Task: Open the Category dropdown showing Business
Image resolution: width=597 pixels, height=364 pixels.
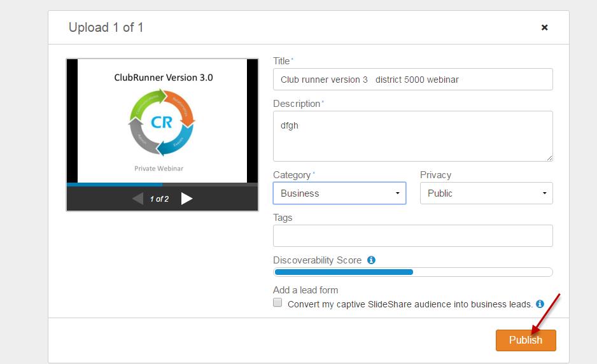Action: click(339, 193)
